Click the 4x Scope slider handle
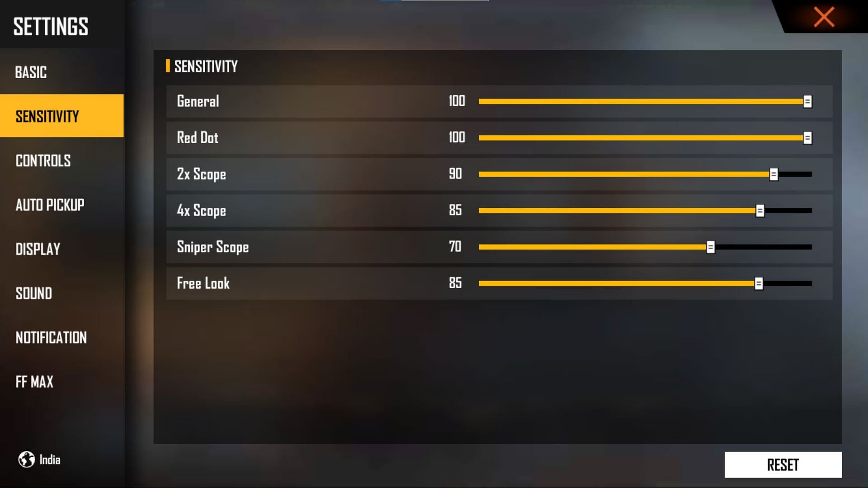 (759, 210)
